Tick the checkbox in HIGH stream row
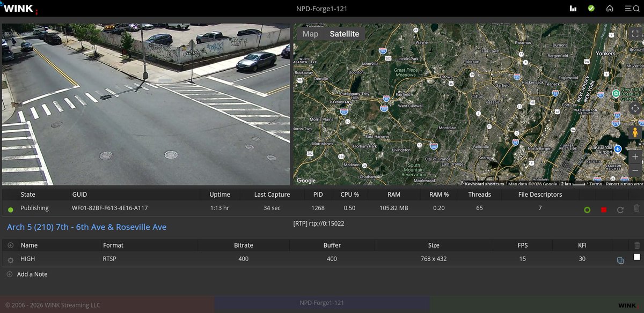Viewport: 644px width, 313px height. [637, 257]
